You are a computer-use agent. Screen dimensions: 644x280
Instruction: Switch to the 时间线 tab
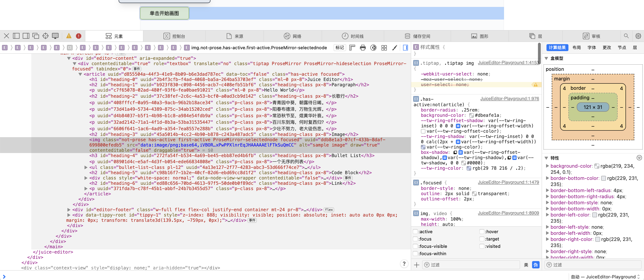click(x=352, y=36)
